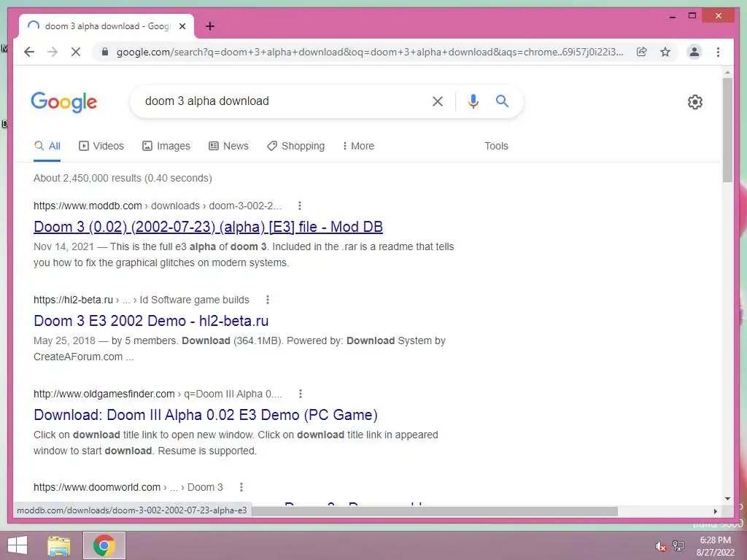Image resolution: width=747 pixels, height=560 pixels.
Task: Click the oldgamesfinder.com breadcrumb URL
Action: tap(158, 394)
